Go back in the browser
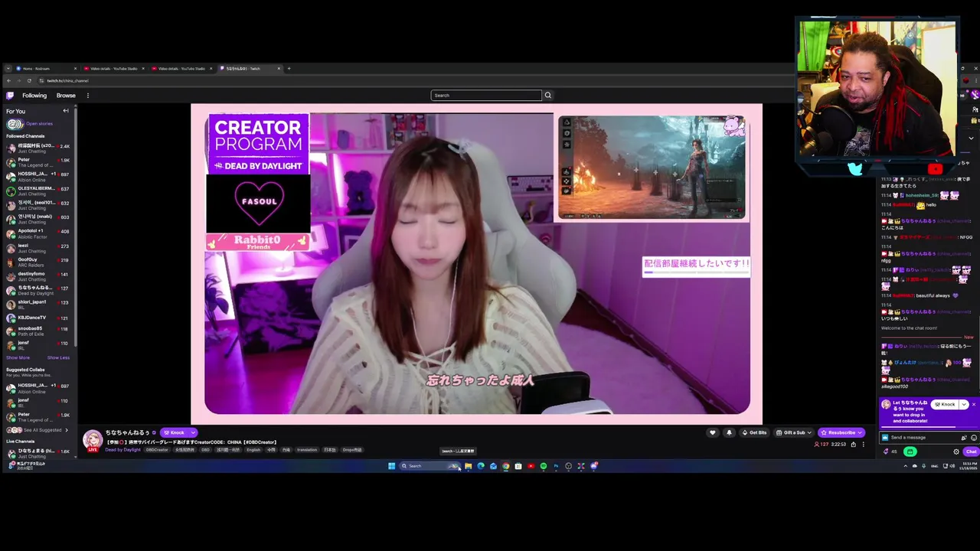This screenshot has width=980, height=551. [8, 80]
